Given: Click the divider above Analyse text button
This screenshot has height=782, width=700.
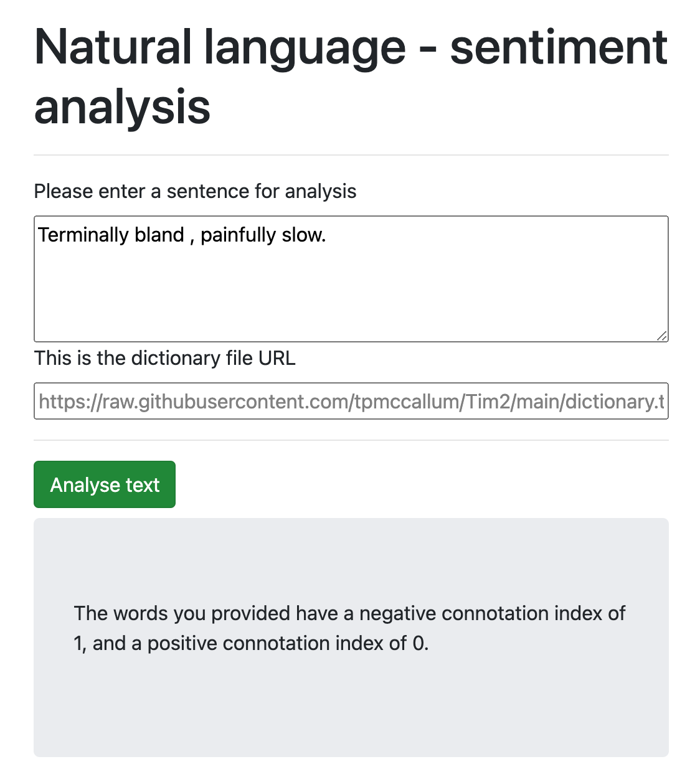Looking at the screenshot, I should tap(351, 440).
